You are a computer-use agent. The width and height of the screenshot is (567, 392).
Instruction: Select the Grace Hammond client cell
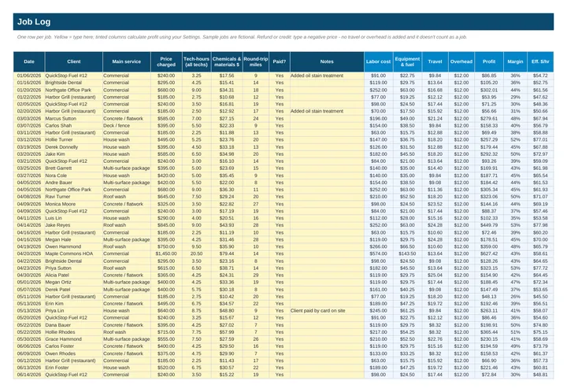74,339
